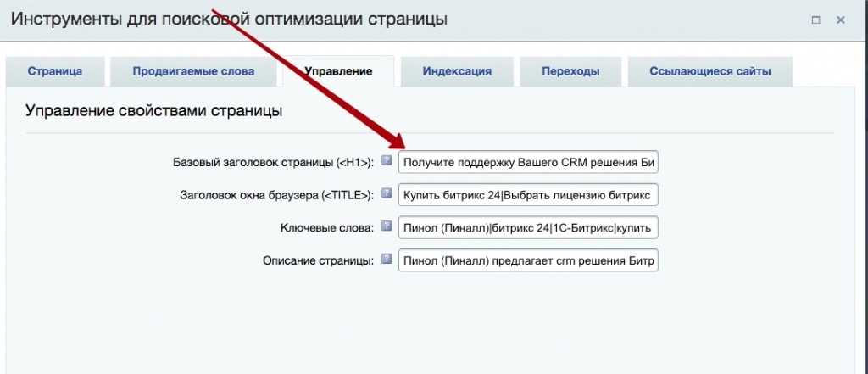Select the Описание страницы label text
Image resolution: width=868 pixels, height=374 pixels.
click(x=319, y=260)
